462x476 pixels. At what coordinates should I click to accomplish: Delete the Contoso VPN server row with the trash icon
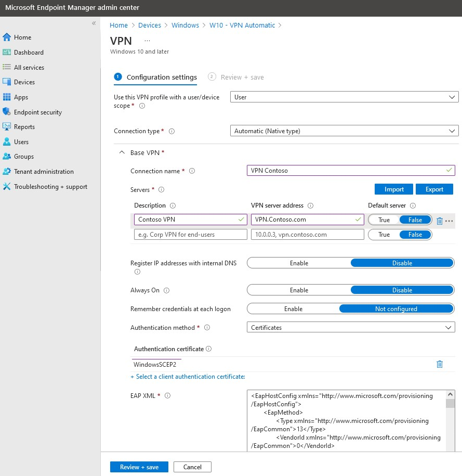click(x=440, y=221)
